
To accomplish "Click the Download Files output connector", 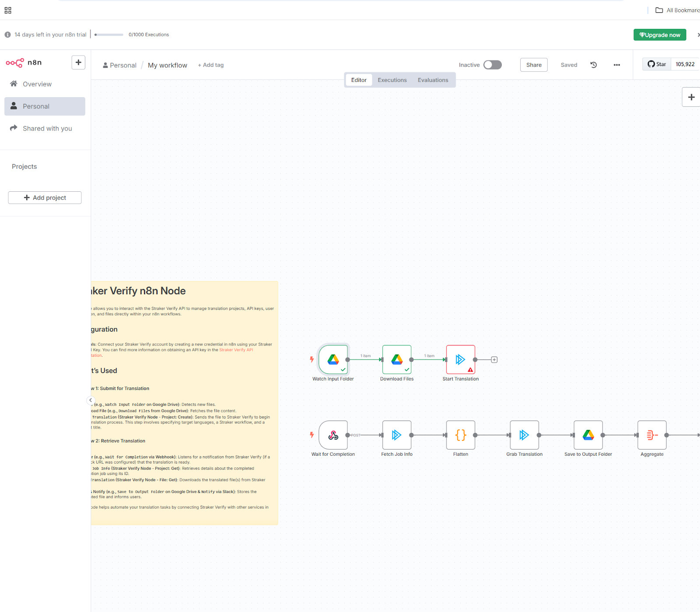I will (411, 359).
